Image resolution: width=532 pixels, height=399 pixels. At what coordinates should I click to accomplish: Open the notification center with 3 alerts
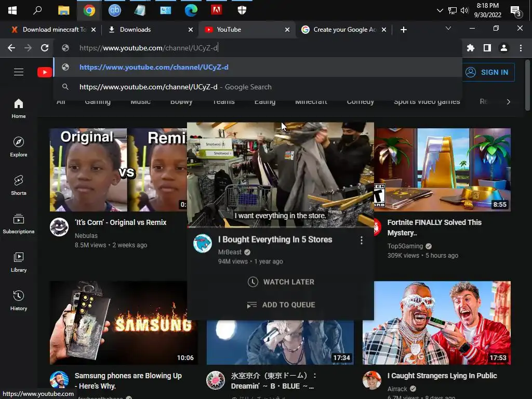(x=516, y=11)
